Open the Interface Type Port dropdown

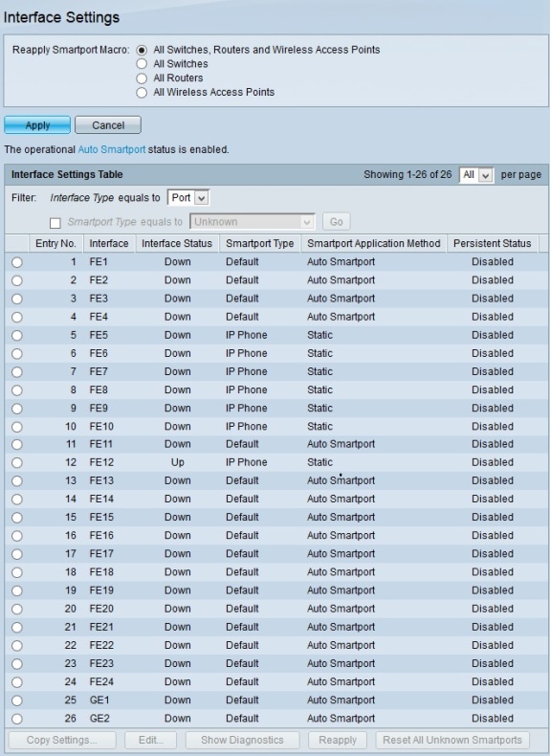point(188,198)
